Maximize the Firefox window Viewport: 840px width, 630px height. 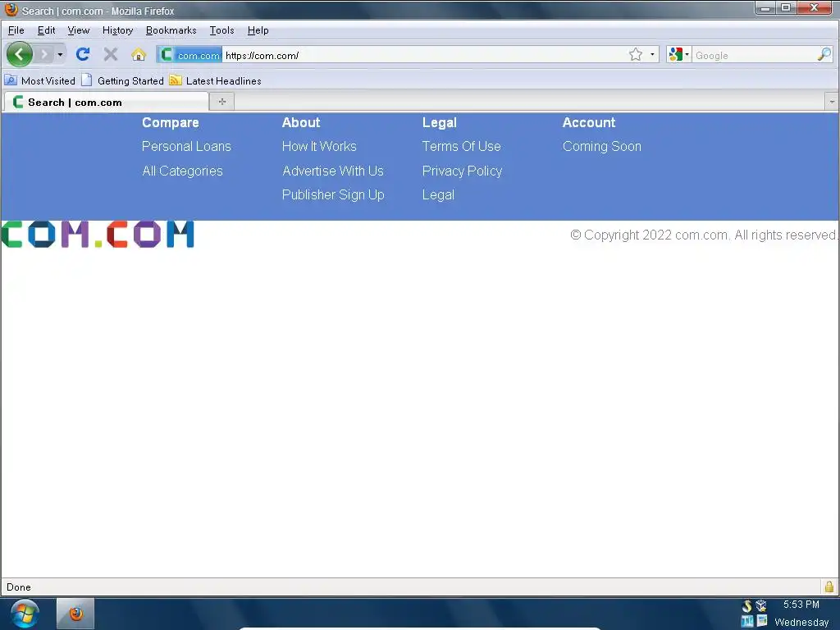[786, 8]
